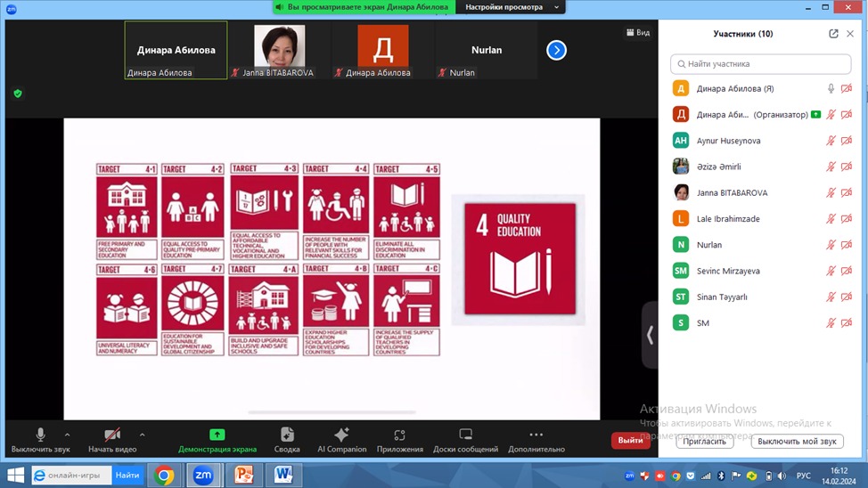This screenshot has width=868, height=488.
Task: Click muted mic icon of organizer Динара Аби...
Action: [x=831, y=115]
